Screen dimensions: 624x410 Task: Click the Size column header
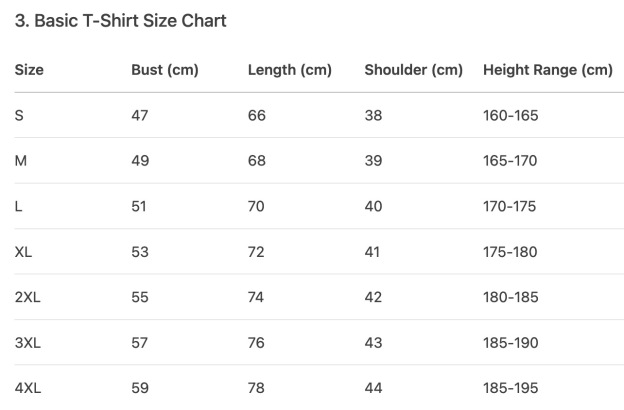tap(30, 70)
